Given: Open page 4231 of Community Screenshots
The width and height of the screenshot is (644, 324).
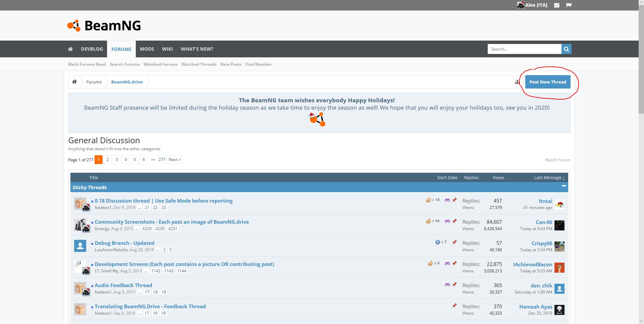Looking at the screenshot, I should point(173,229).
